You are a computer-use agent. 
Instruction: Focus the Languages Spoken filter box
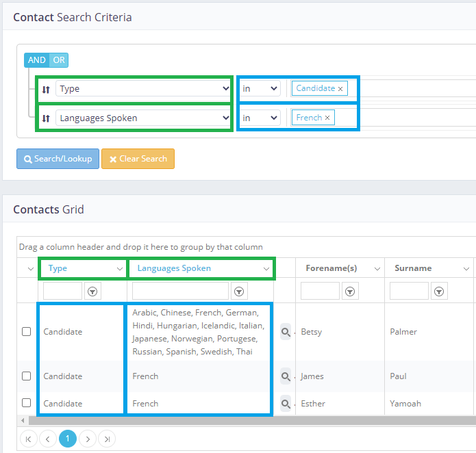180,291
